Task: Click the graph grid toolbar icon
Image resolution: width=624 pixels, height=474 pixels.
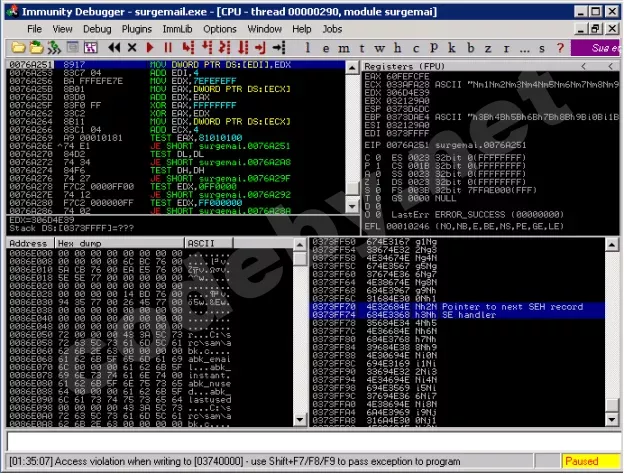Action: (91, 48)
